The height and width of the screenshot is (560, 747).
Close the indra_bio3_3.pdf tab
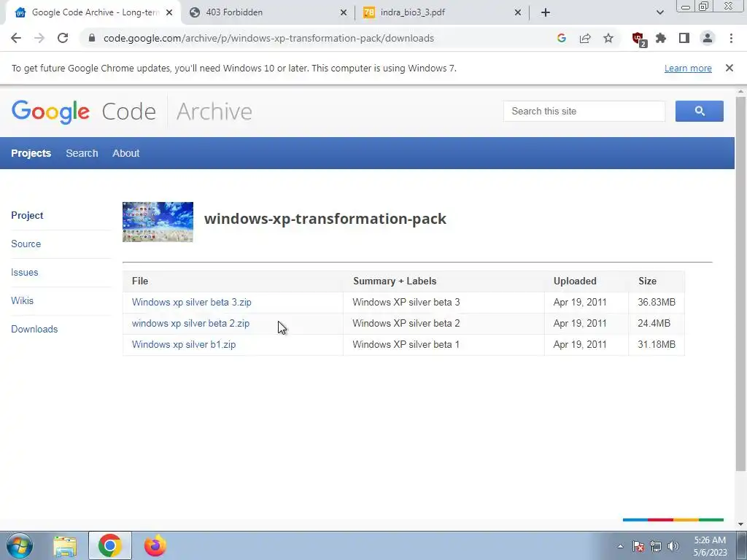518,12
